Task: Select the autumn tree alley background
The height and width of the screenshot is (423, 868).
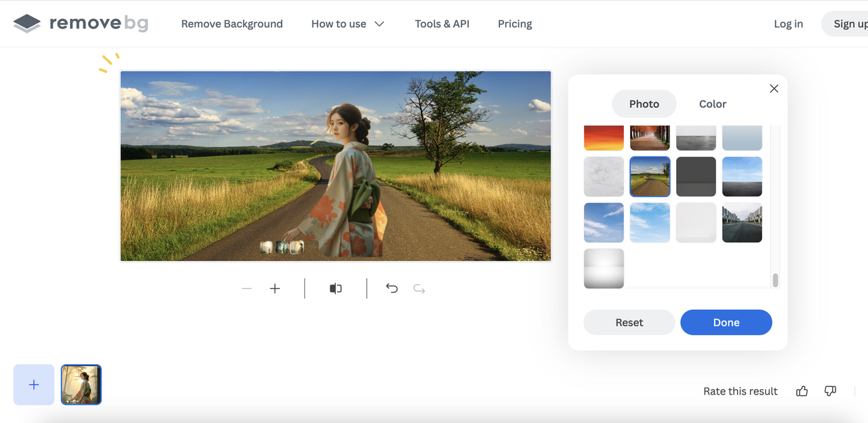Action: click(650, 138)
